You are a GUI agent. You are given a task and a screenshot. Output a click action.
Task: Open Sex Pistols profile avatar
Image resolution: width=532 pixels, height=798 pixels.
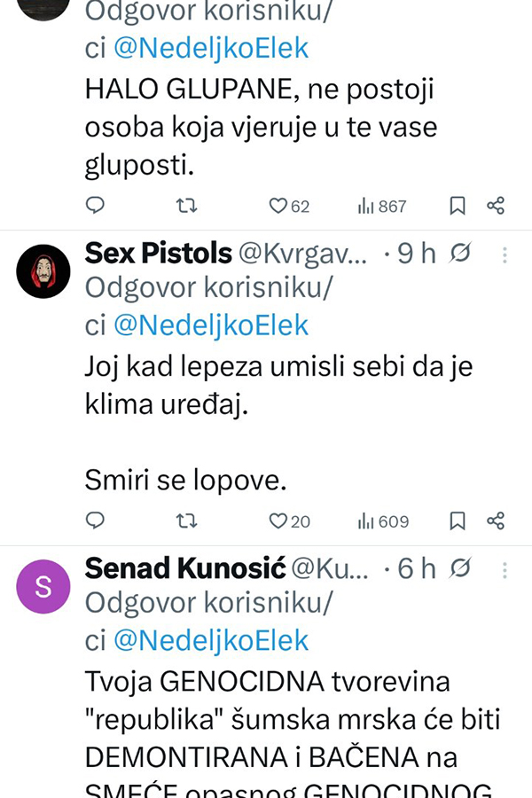coord(43,270)
